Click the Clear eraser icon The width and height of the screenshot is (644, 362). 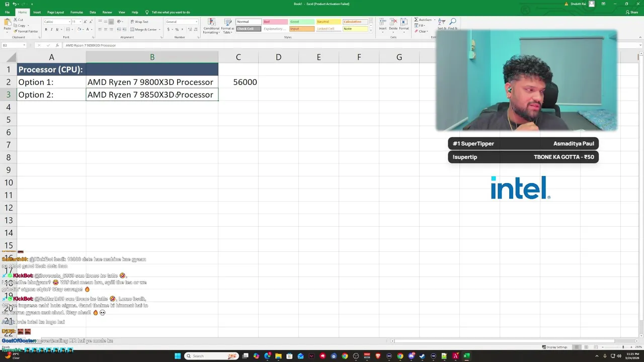click(x=416, y=31)
